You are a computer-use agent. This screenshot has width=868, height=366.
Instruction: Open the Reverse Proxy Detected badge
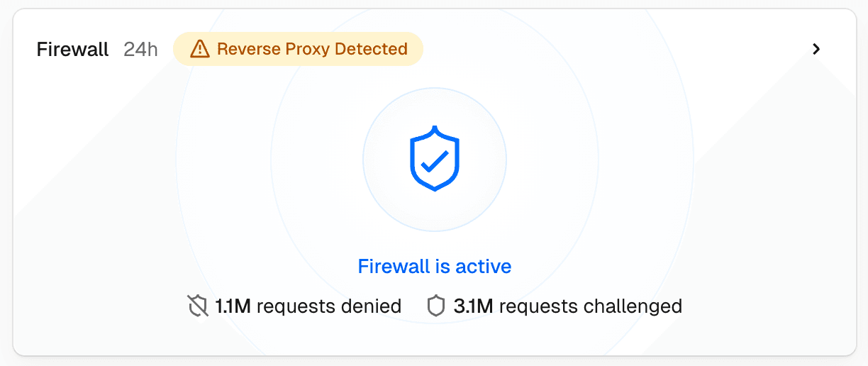click(298, 49)
